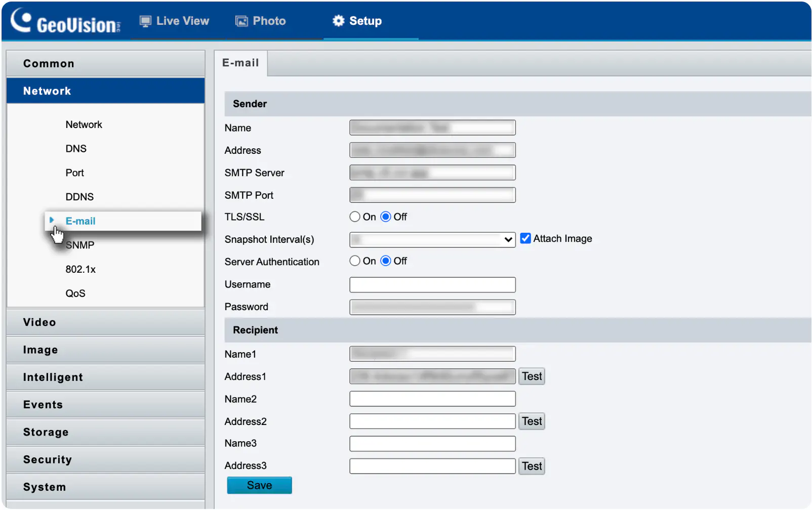Save the e-mail settings
Viewport: 812px width, 510px height.
(x=259, y=485)
